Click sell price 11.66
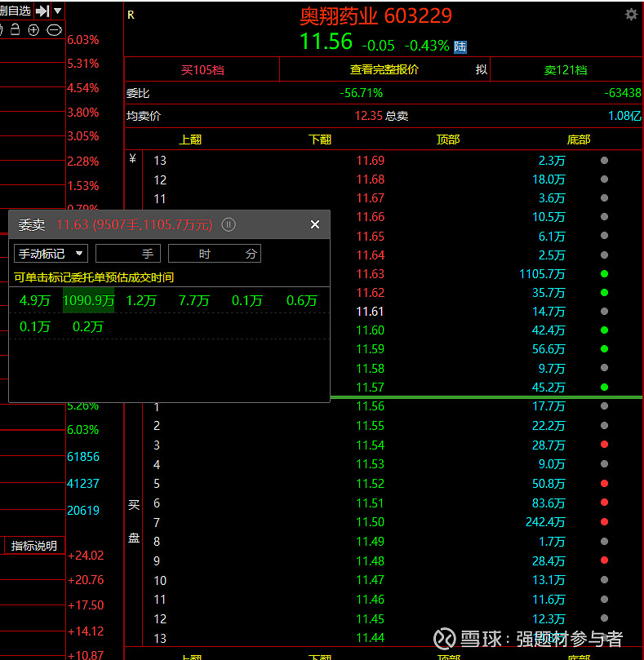Viewport: 644px width, 660px height. pyautogui.click(x=371, y=217)
